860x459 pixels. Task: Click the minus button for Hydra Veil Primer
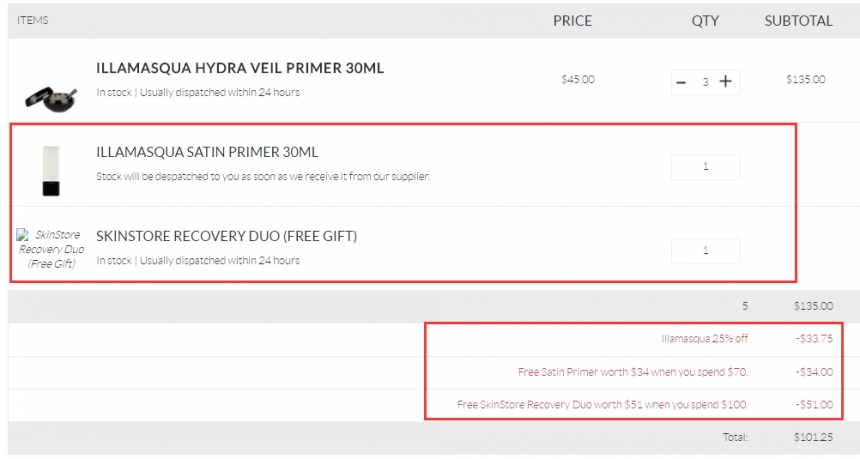[681, 82]
